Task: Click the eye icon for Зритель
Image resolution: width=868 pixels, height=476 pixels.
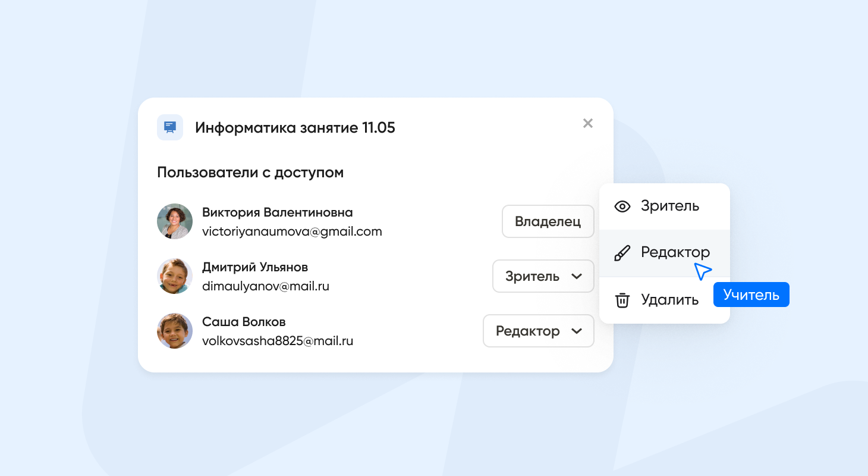Action: pos(622,206)
